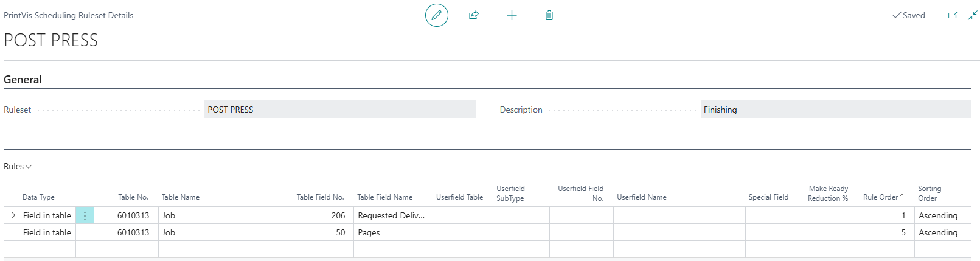Click the trash delete icon
Viewport: 980px width, 261px height.
coord(549,15)
